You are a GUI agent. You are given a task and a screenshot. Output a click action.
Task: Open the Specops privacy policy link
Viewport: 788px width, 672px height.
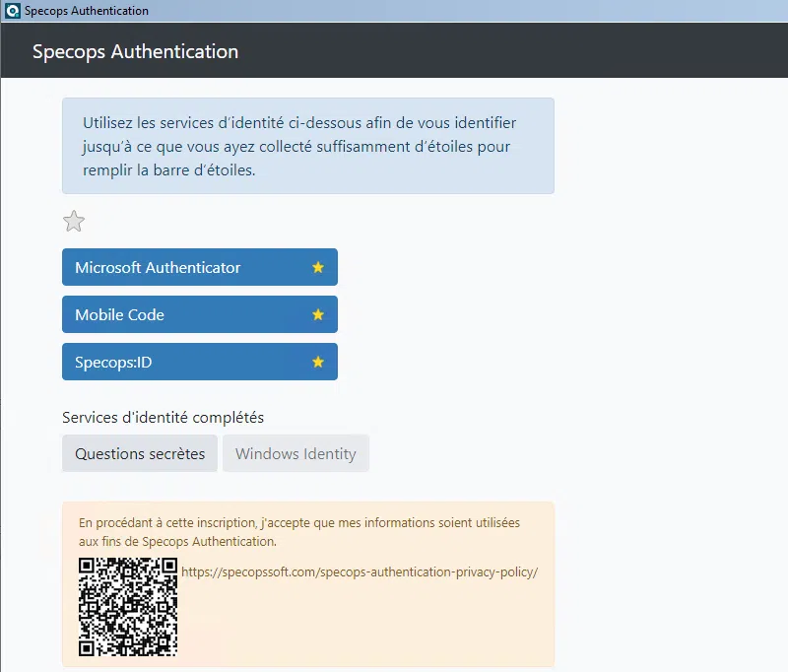tap(360, 571)
